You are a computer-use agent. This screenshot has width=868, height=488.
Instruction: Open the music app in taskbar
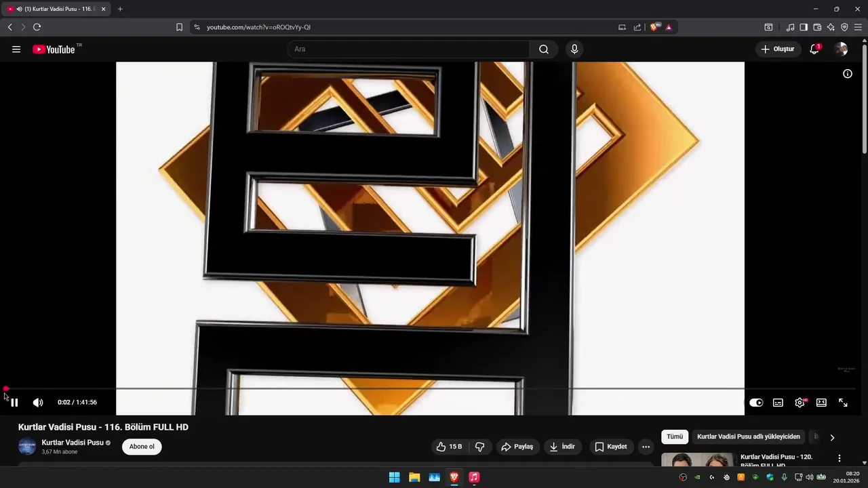coord(474,477)
